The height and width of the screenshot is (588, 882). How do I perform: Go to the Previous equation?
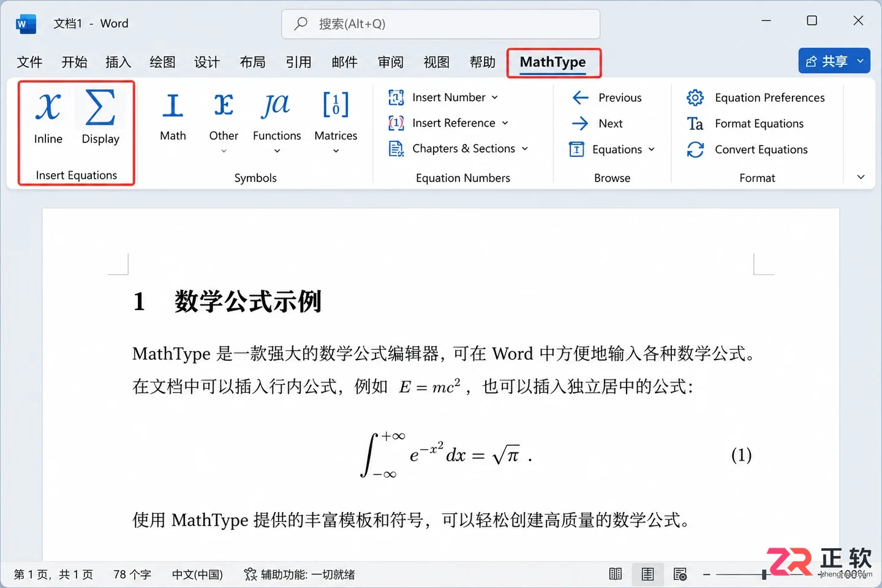606,97
